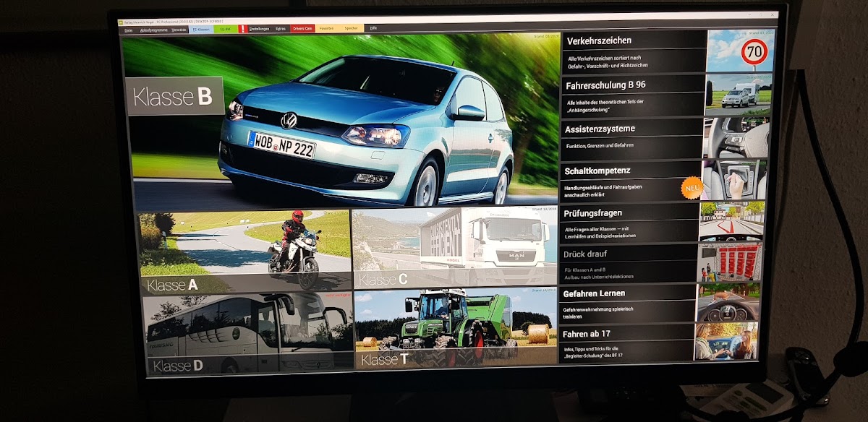
Task: Switch to the PC-Klassen tab
Action: click(x=200, y=29)
